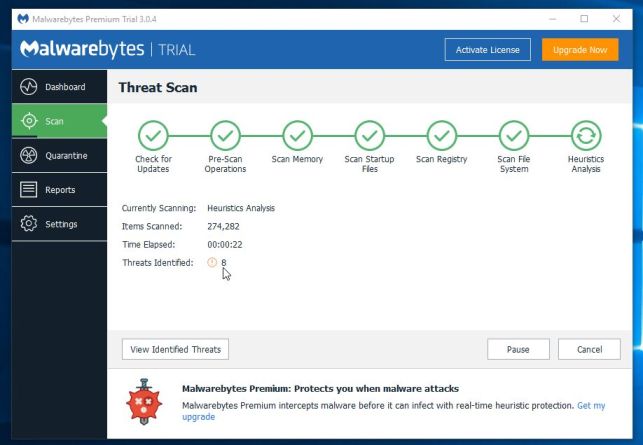The width and height of the screenshot is (643, 445).
Task: Click the Settings gear icon
Action: [28, 224]
